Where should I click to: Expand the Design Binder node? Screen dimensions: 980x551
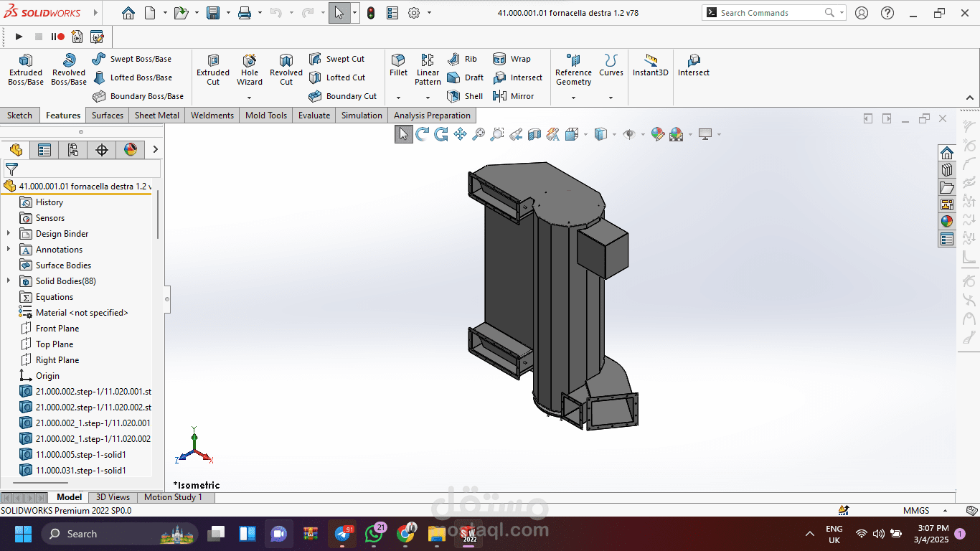pos(9,234)
